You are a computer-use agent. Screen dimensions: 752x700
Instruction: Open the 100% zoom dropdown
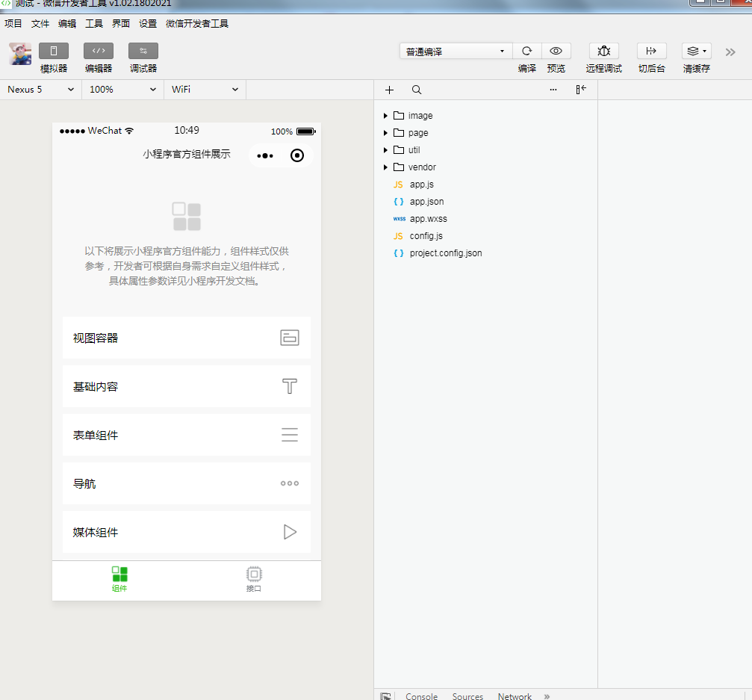click(x=122, y=90)
